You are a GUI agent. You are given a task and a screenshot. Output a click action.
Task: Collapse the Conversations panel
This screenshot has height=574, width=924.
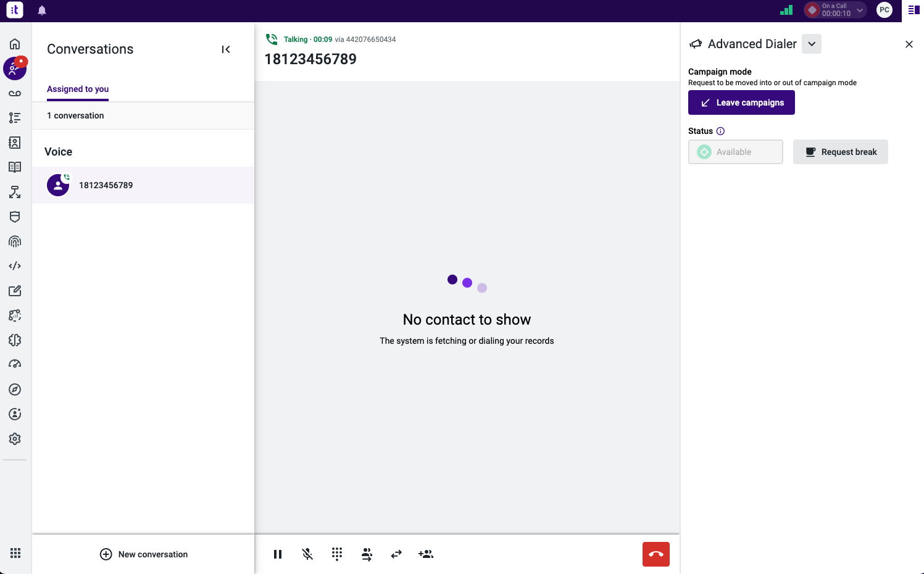click(x=226, y=49)
